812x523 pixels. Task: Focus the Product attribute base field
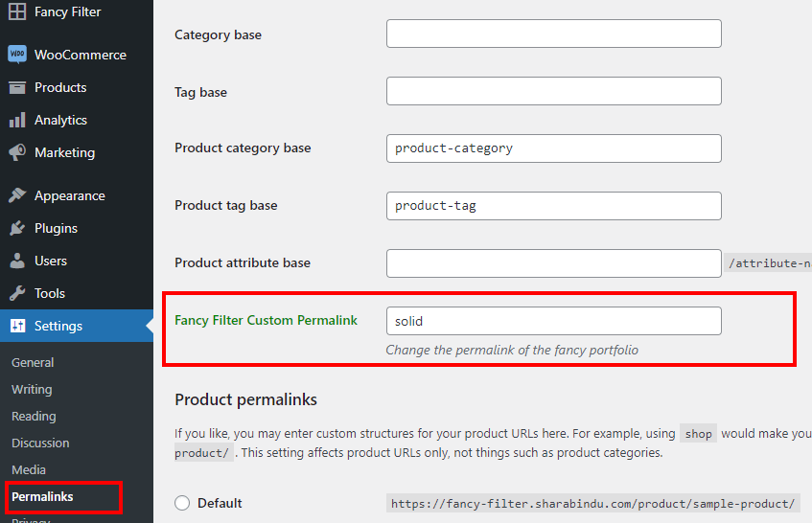[553, 263]
